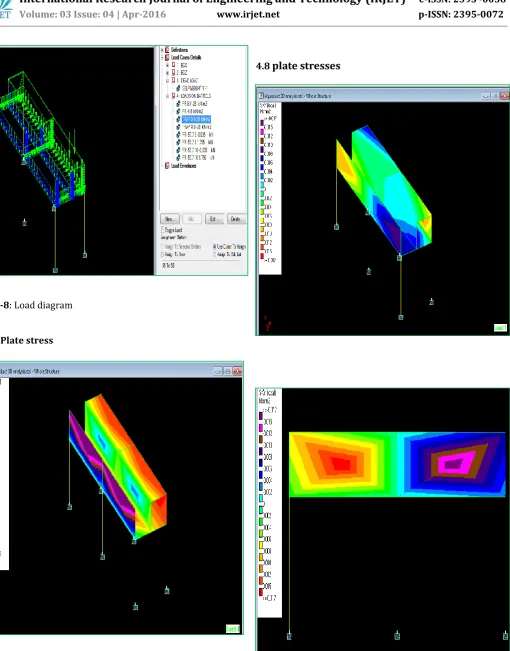Choose Assign To Edit List radio

click(x=214, y=255)
